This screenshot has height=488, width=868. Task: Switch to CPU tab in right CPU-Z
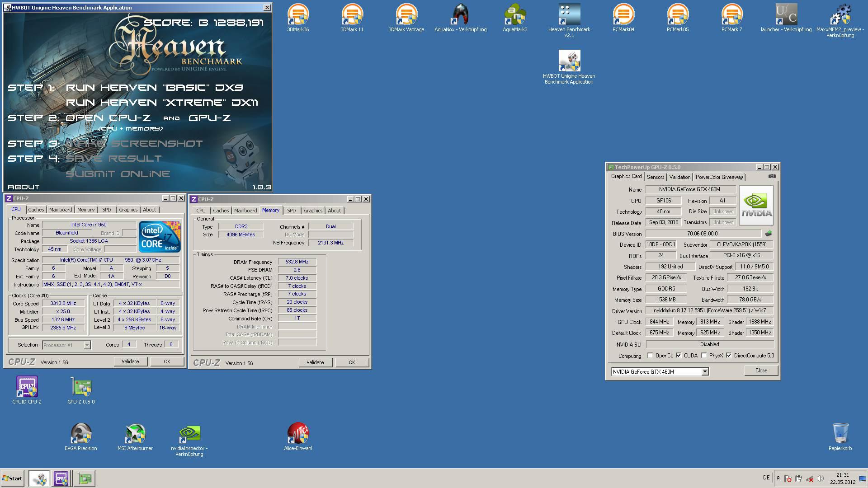pos(201,211)
